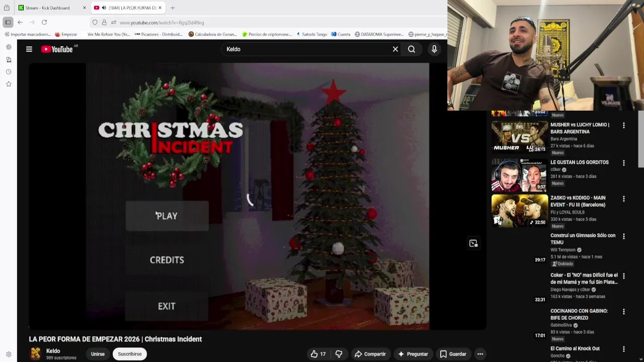Screen dimensions: 644x362
Task: Open site permissions icon in address bar
Action: tap(114, 23)
